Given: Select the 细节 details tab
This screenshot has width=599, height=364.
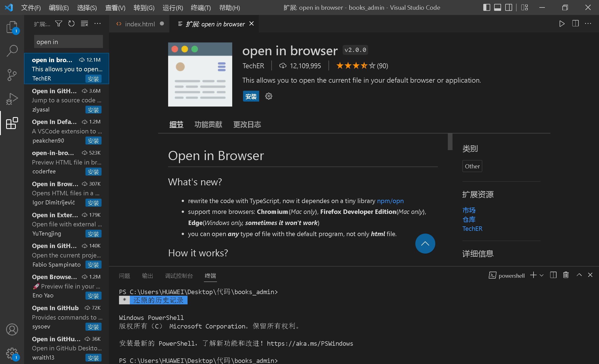Looking at the screenshot, I should (176, 125).
